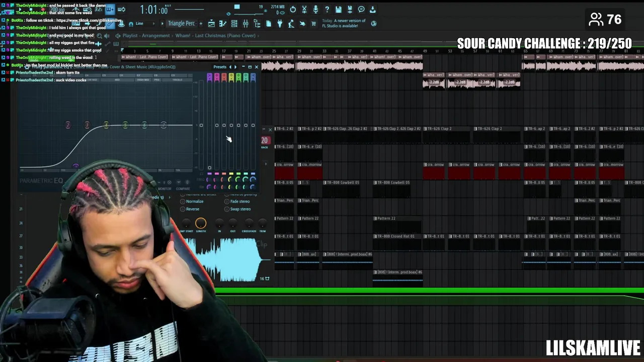Image resolution: width=644 pixels, height=362 pixels.
Task: Click the scissors one-click audio recording icon
Action: click(x=304, y=9)
